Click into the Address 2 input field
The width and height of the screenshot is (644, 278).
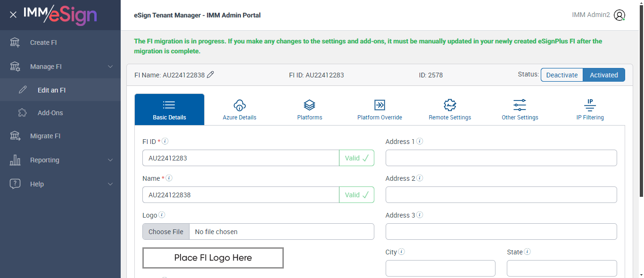(501, 194)
